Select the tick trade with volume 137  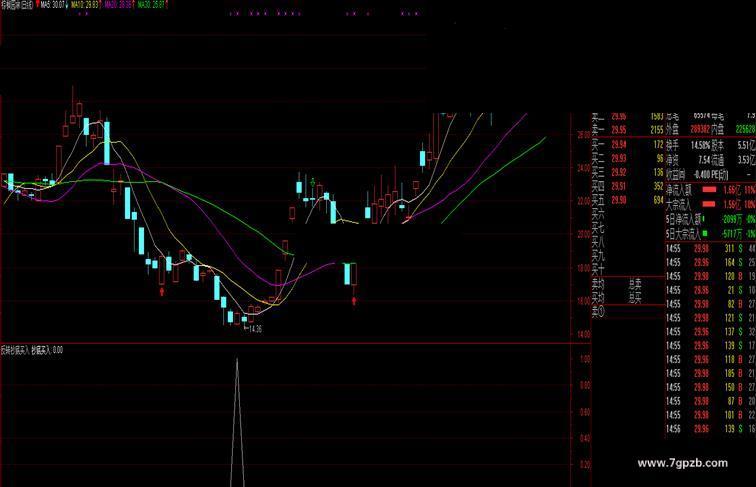click(711, 332)
